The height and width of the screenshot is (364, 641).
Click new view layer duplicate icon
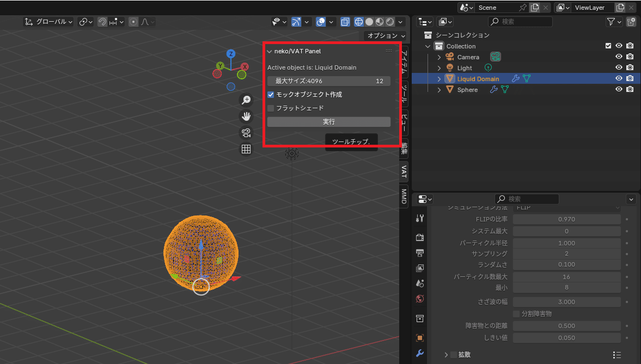click(620, 8)
